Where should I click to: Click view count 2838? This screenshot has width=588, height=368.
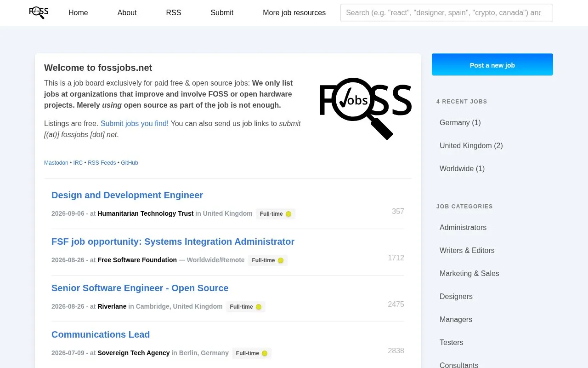click(x=396, y=351)
